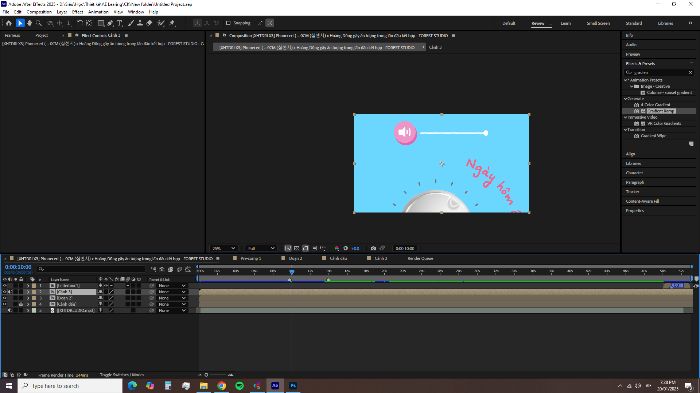The width and height of the screenshot is (700, 393).
Task: Click the Home icon in the toolbar
Action: click(8, 23)
